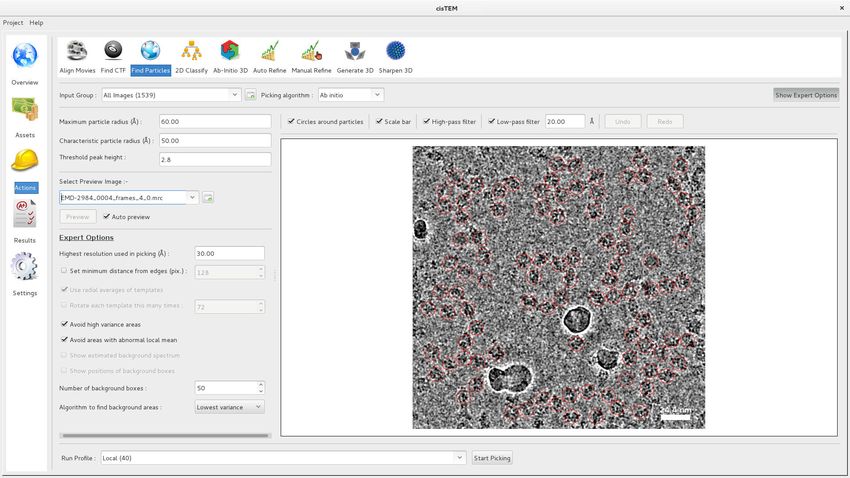Click the Maximum particle radius field
This screenshot has height=478, width=850.
(x=215, y=121)
